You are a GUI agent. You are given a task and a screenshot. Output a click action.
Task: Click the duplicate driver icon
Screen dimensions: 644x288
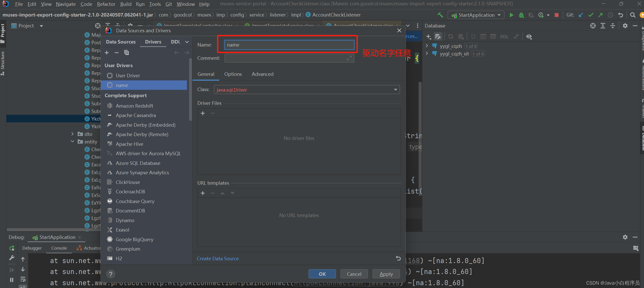pyautogui.click(x=126, y=53)
